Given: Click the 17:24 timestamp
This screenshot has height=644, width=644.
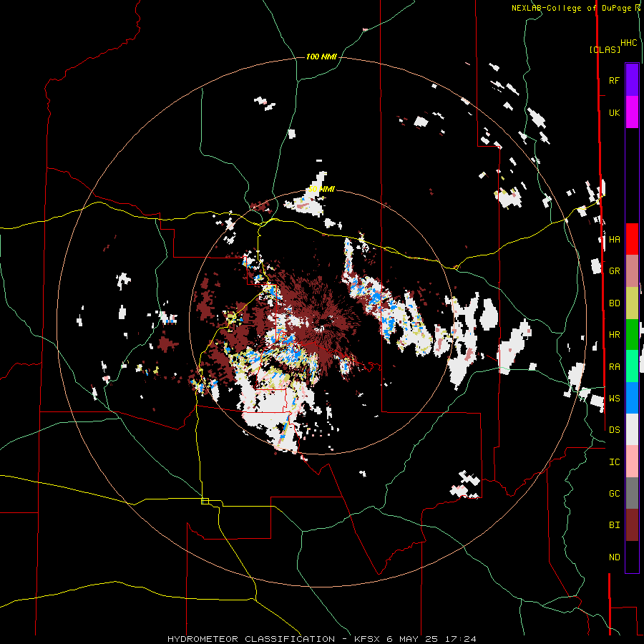Looking at the screenshot, I should (459, 639).
